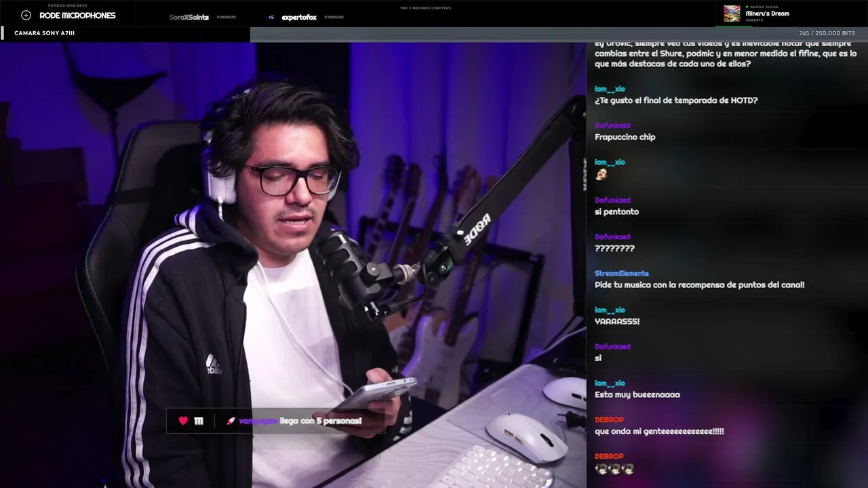
Task: Click the RODE MICROPHONES sponsor name
Action: pos(77,16)
